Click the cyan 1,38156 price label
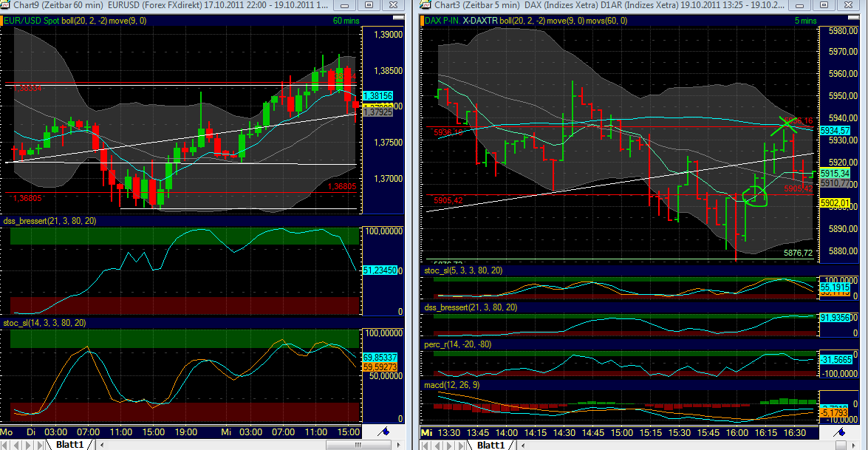The width and height of the screenshot is (868, 450). [379, 96]
